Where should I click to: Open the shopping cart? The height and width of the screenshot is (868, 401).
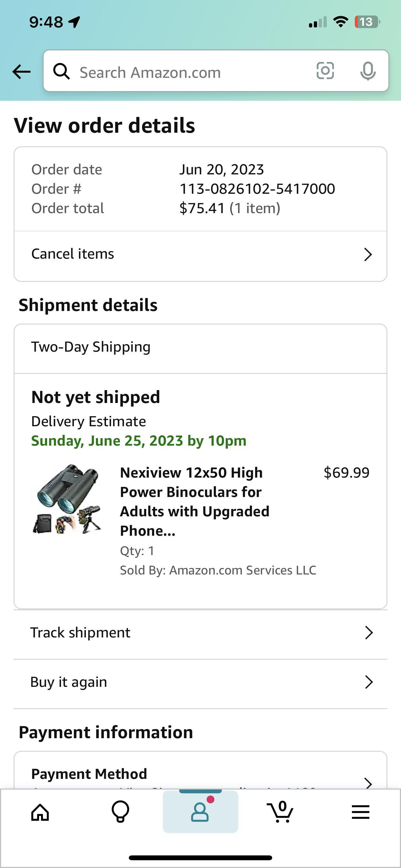tap(280, 811)
